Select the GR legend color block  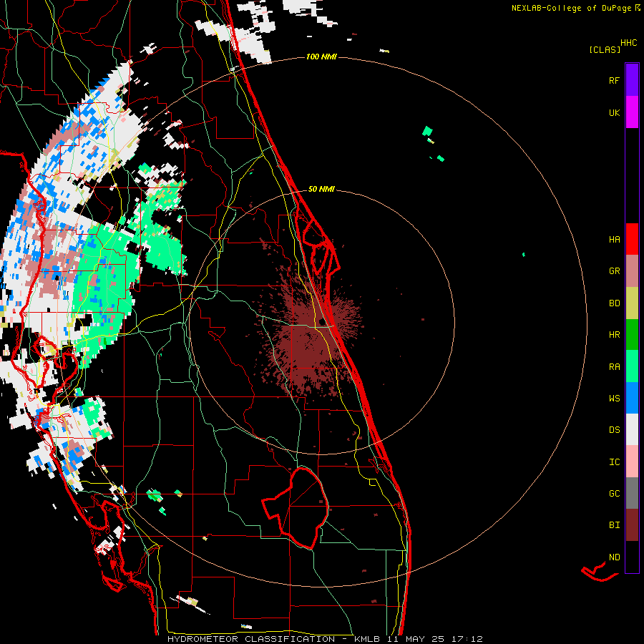pyautogui.click(x=632, y=271)
